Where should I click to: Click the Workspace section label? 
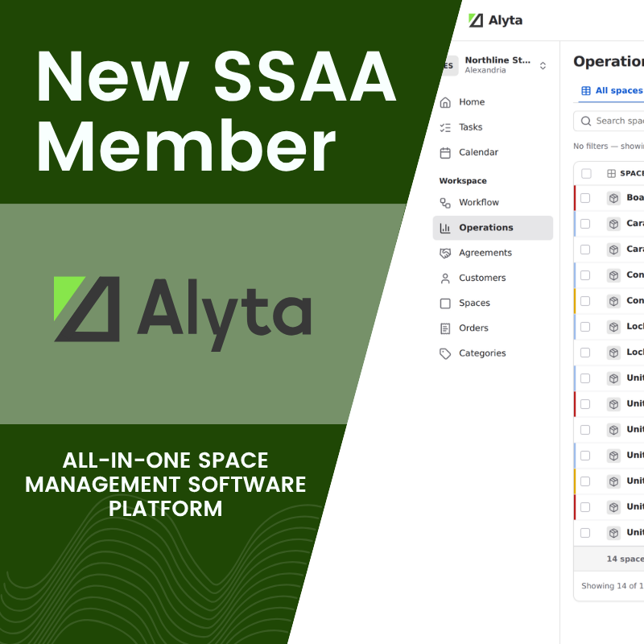pyautogui.click(x=463, y=181)
